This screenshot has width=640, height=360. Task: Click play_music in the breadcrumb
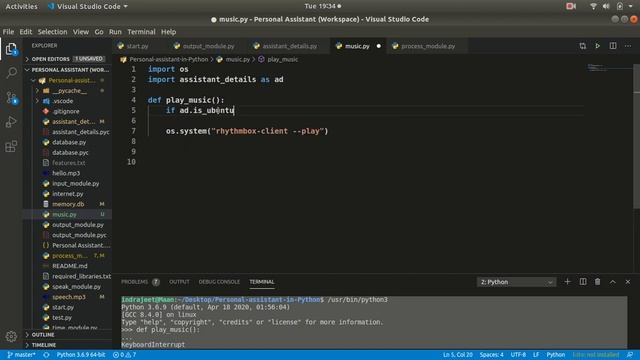tap(282, 59)
